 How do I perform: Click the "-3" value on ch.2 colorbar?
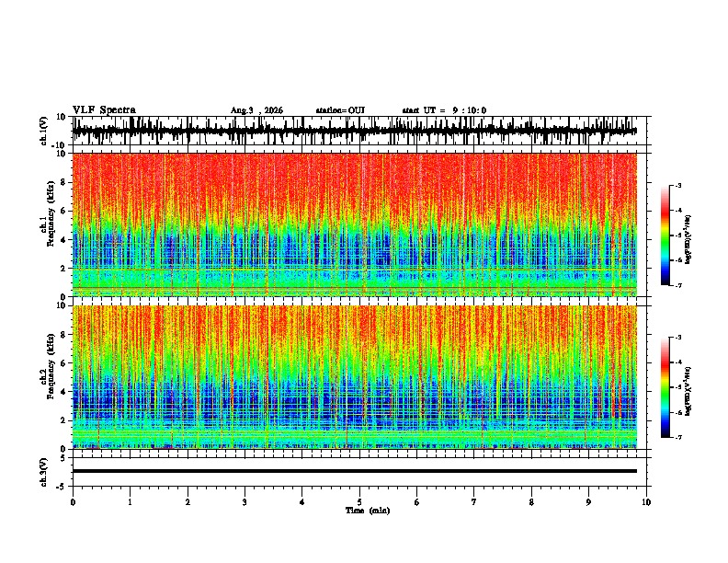677,338
